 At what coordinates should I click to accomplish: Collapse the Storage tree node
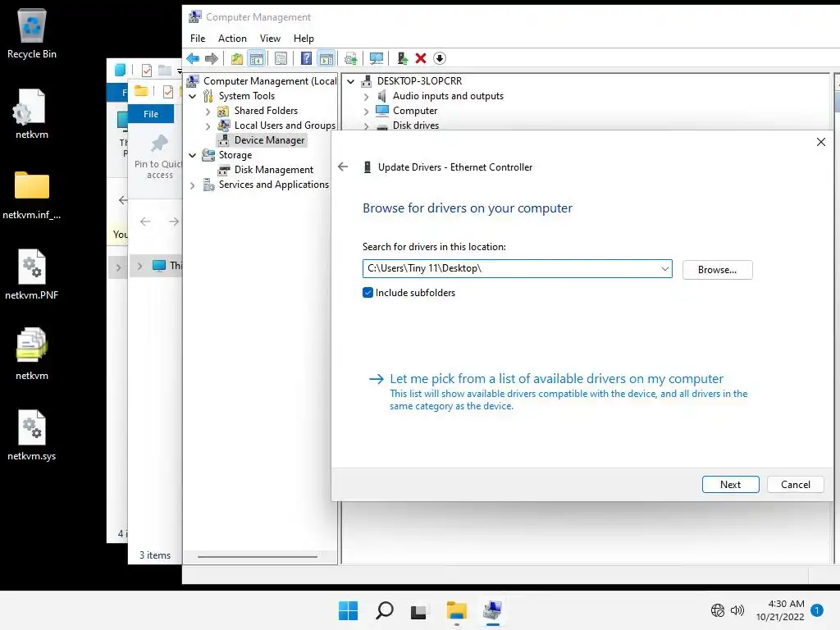pyautogui.click(x=192, y=155)
